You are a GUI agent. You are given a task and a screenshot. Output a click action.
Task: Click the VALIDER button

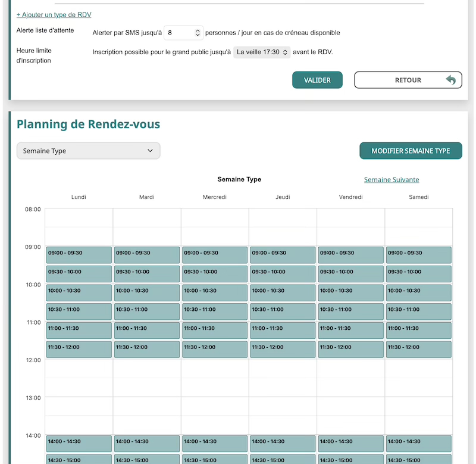click(317, 80)
